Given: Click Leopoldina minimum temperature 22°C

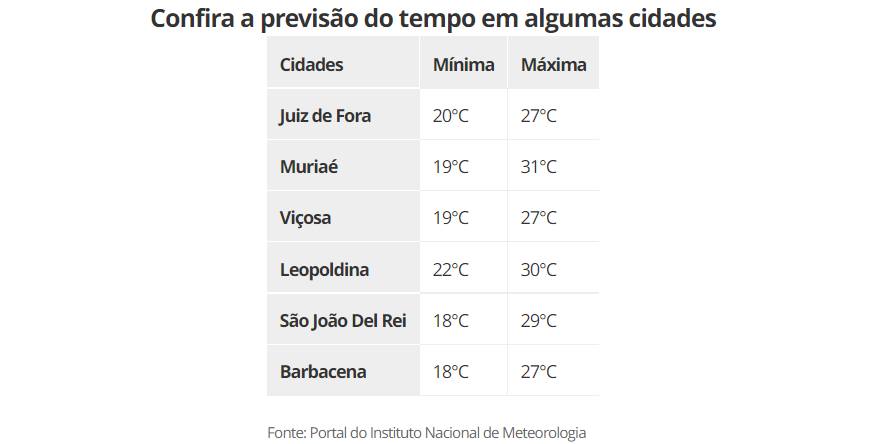Looking at the screenshot, I should (450, 270).
